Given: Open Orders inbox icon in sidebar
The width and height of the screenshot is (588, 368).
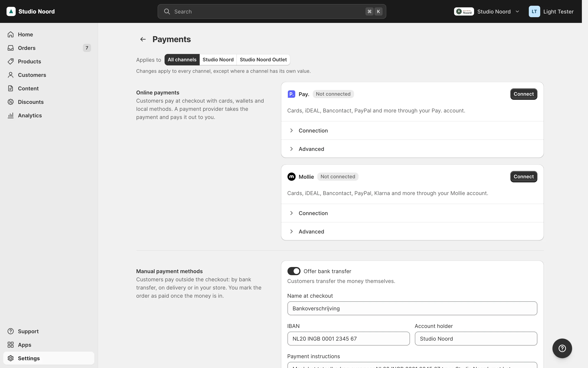Looking at the screenshot, I should (x=10, y=48).
